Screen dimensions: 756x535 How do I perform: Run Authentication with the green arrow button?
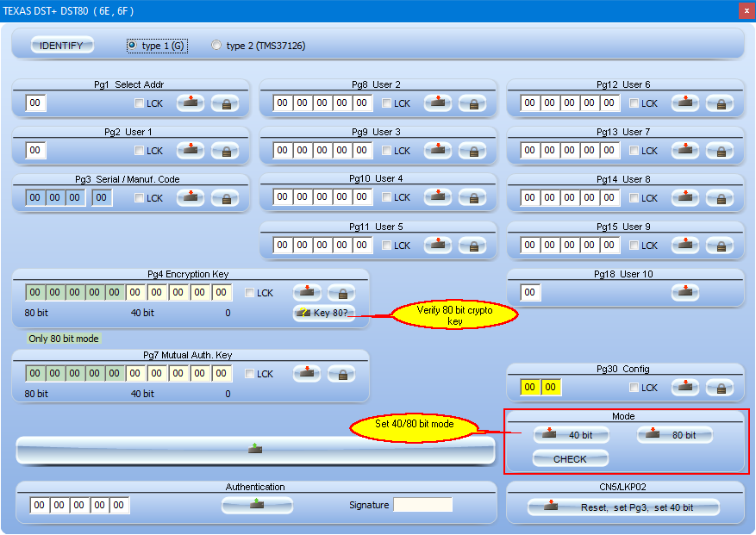click(x=257, y=505)
